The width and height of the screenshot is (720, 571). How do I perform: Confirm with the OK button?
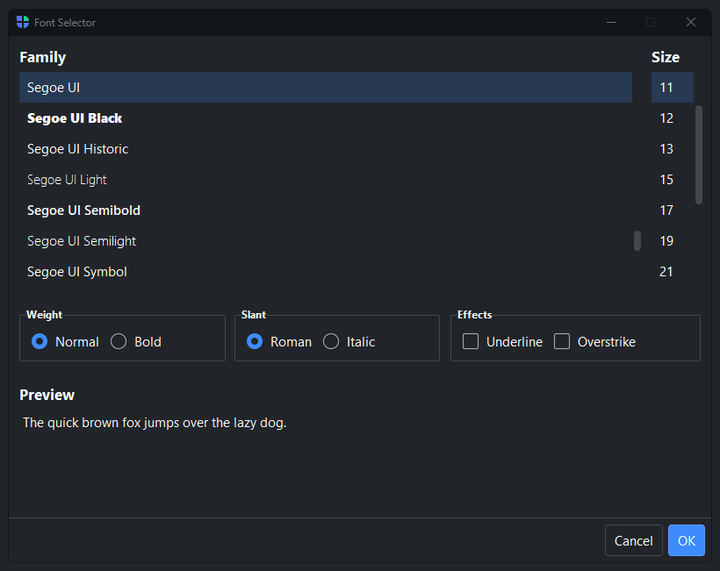coord(686,540)
